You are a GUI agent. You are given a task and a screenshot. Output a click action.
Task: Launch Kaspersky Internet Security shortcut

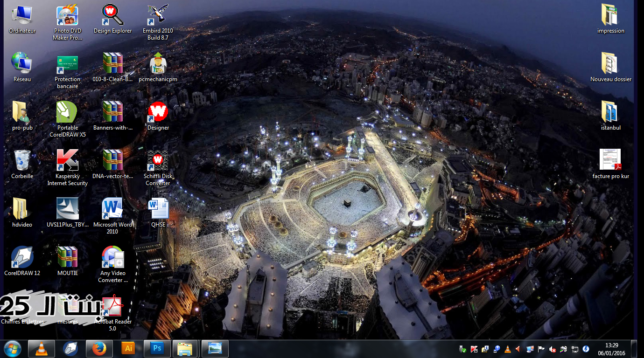(67, 168)
